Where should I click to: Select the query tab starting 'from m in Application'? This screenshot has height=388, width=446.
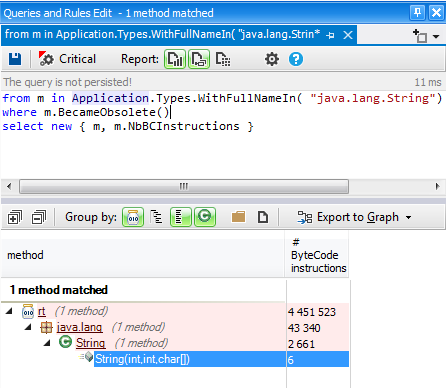(x=162, y=34)
